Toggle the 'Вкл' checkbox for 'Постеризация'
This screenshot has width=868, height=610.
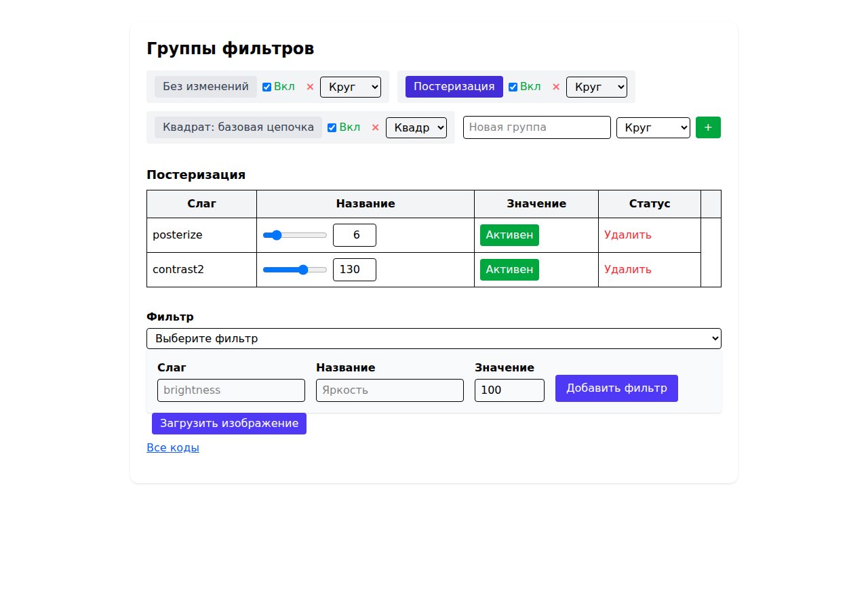coord(513,87)
